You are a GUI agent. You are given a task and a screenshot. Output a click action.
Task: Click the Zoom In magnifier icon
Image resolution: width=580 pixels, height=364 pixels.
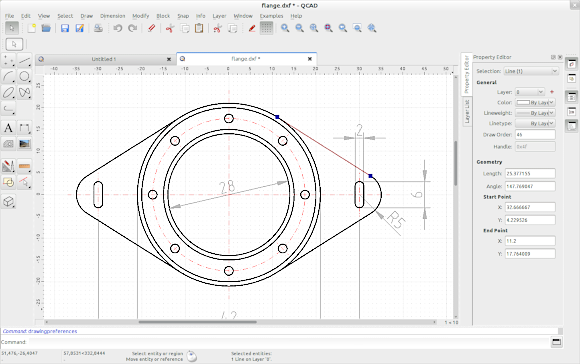click(x=285, y=28)
